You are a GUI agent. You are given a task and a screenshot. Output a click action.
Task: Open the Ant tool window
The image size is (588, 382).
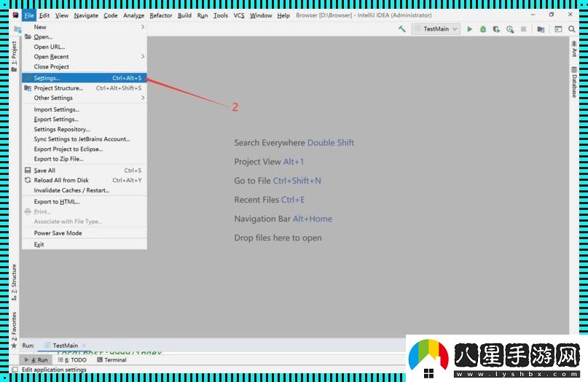[573, 49]
